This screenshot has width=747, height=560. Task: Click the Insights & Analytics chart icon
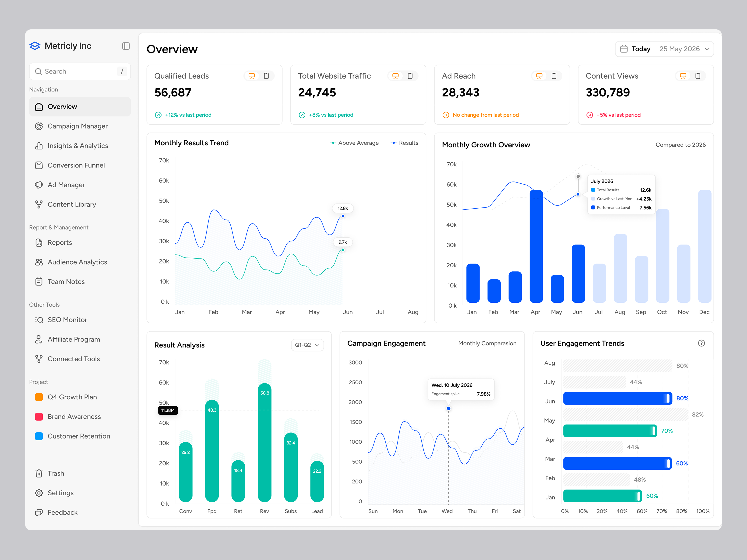(39, 146)
